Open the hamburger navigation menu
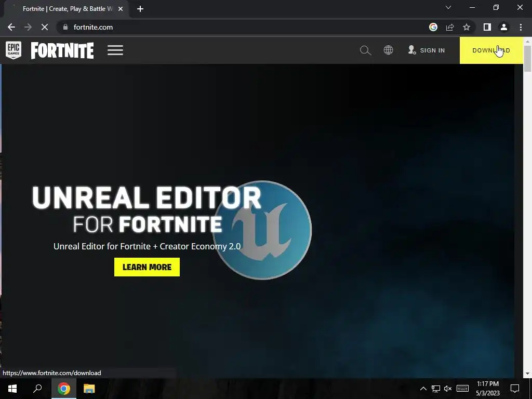Screen dimensions: 532x399 pyautogui.click(x=115, y=50)
